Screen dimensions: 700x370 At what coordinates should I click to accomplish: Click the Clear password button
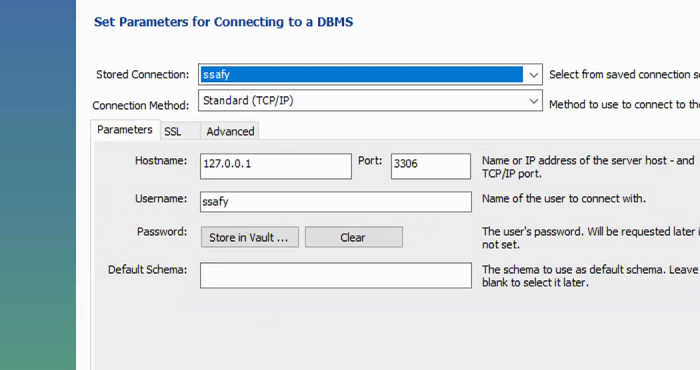(354, 237)
